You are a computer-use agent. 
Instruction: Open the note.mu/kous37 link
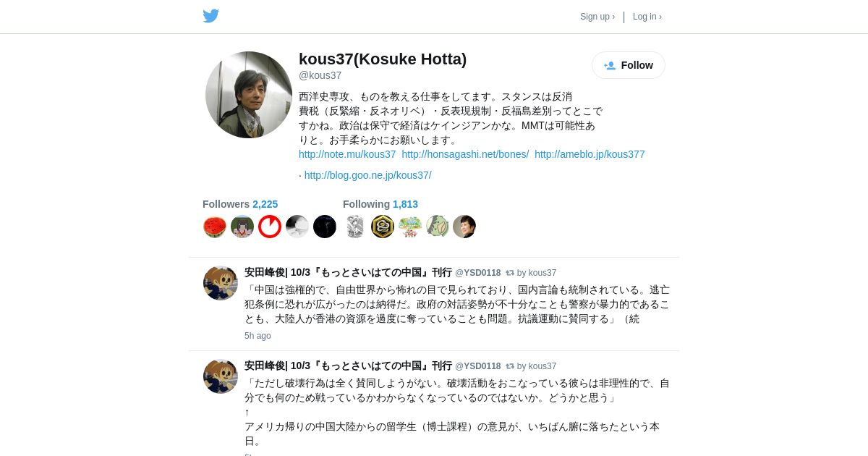tap(347, 154)
